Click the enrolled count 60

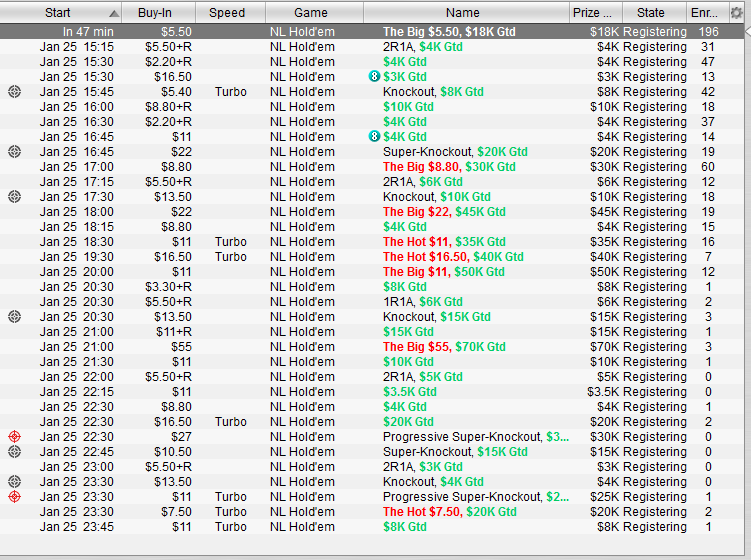(x=708, y=167)
